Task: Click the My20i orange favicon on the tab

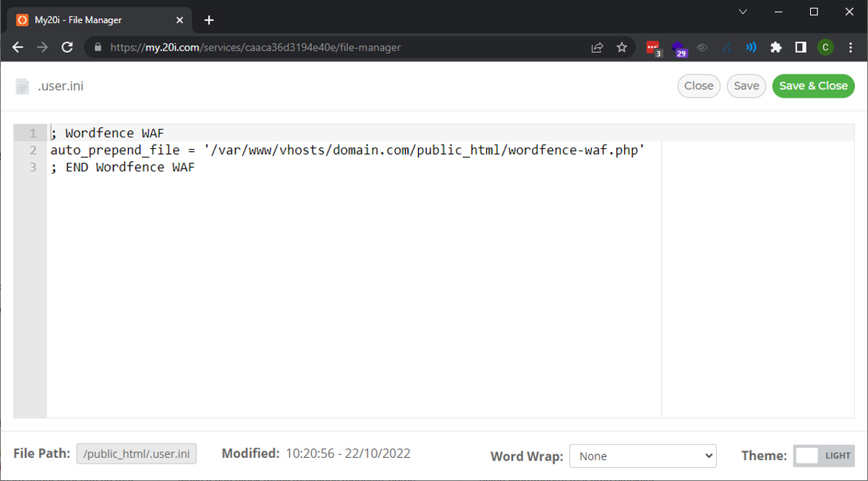Action: pyautogui.click(x=22, y=20)
